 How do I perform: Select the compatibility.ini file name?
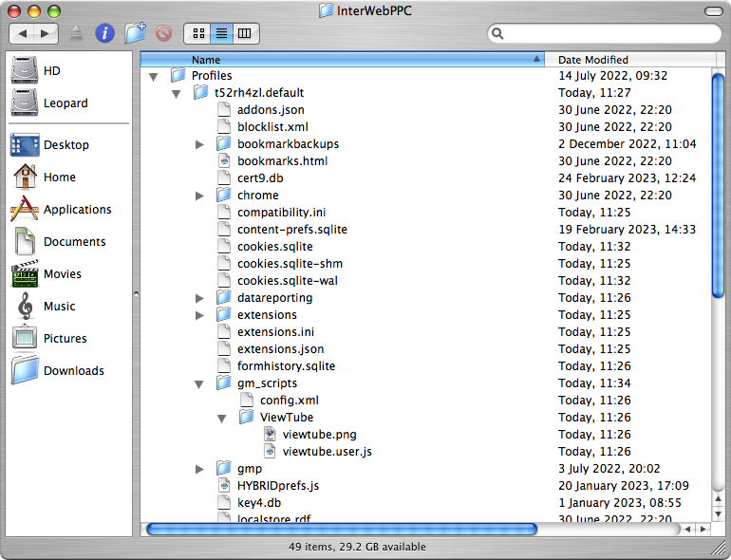[x=282, y=213]
